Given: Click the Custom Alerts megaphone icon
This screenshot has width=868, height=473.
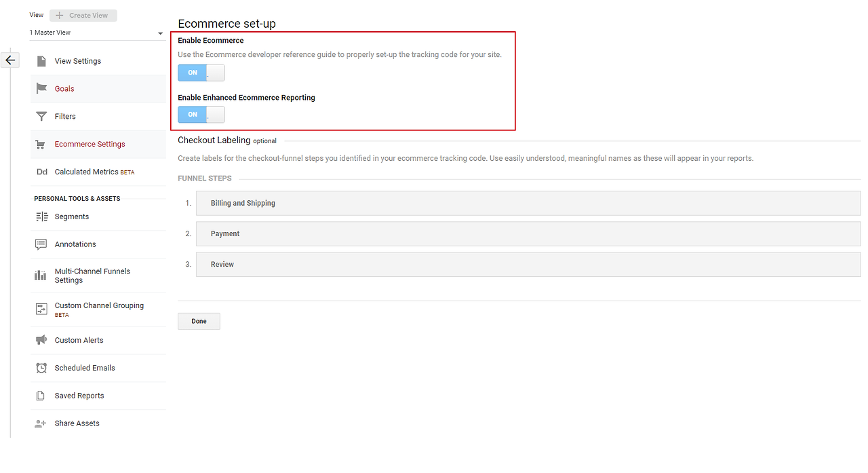Looking at the screenshot, I should point(41,340).
